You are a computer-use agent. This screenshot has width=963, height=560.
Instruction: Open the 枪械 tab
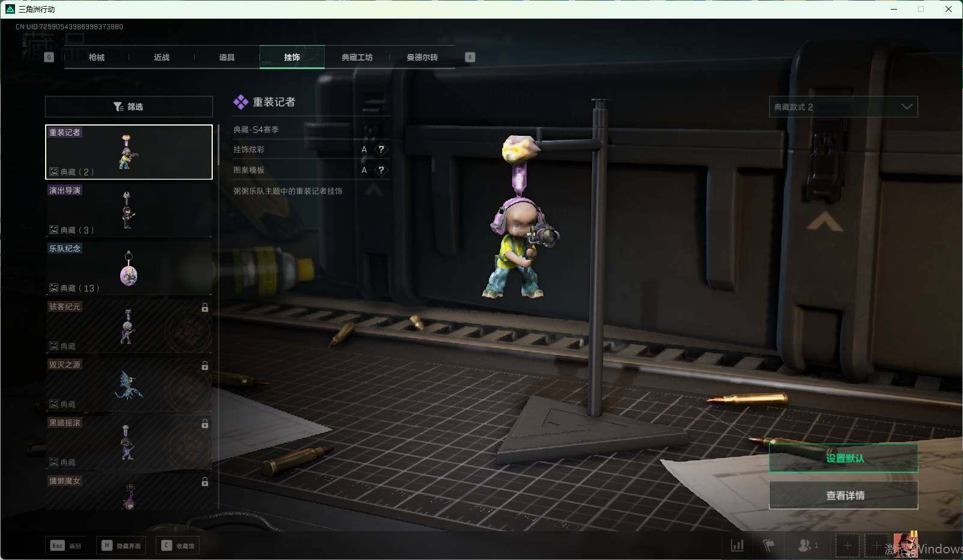click(x=96, y=57)
